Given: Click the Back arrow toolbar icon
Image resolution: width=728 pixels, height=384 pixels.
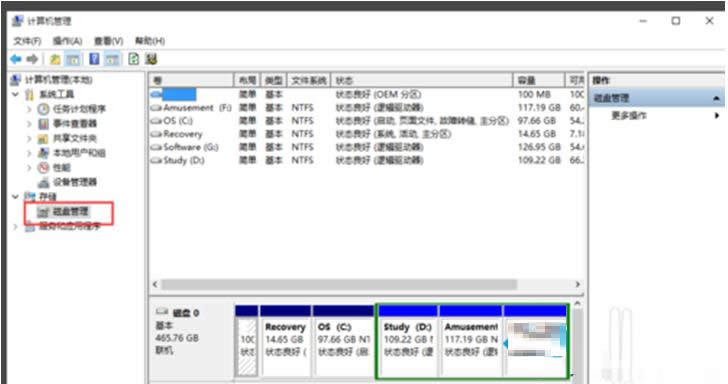Looking at the screenshot, I should point(16,59).
